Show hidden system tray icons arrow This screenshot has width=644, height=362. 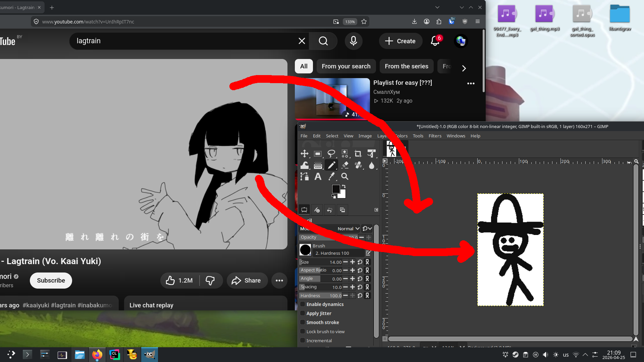pyautogui.click(x=585, y=355)
